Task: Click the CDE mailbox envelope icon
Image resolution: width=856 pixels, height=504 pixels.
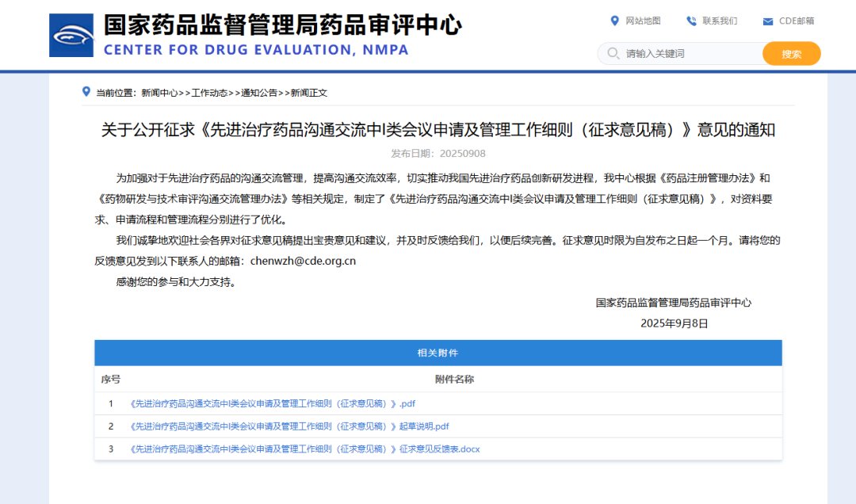Action: pyautogui.click(x=767, y=21)
